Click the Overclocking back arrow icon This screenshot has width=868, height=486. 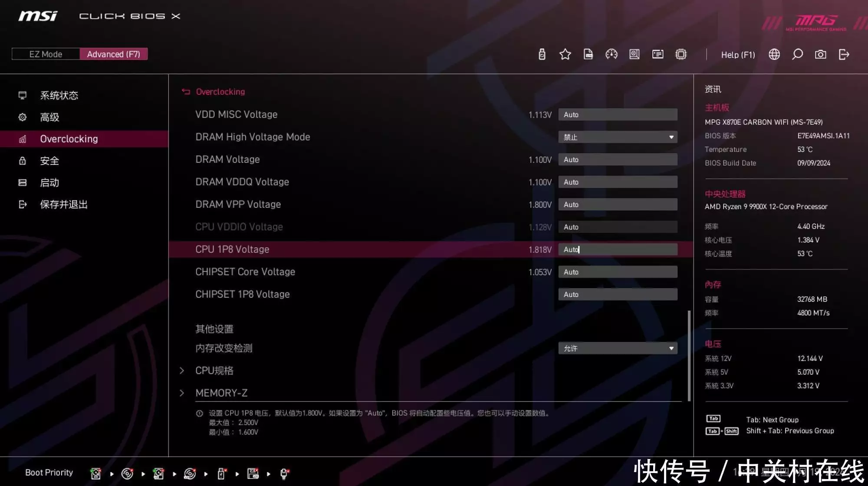click(186, 92)
